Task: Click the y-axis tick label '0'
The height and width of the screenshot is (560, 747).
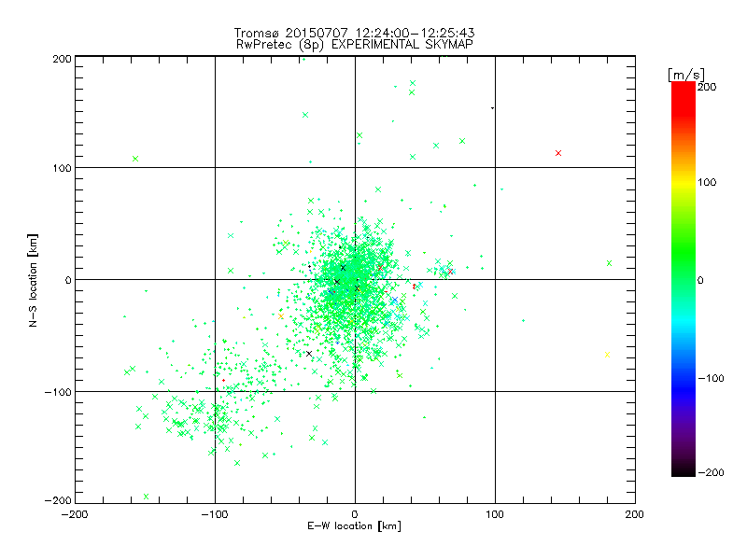Action: coord(68,280)
